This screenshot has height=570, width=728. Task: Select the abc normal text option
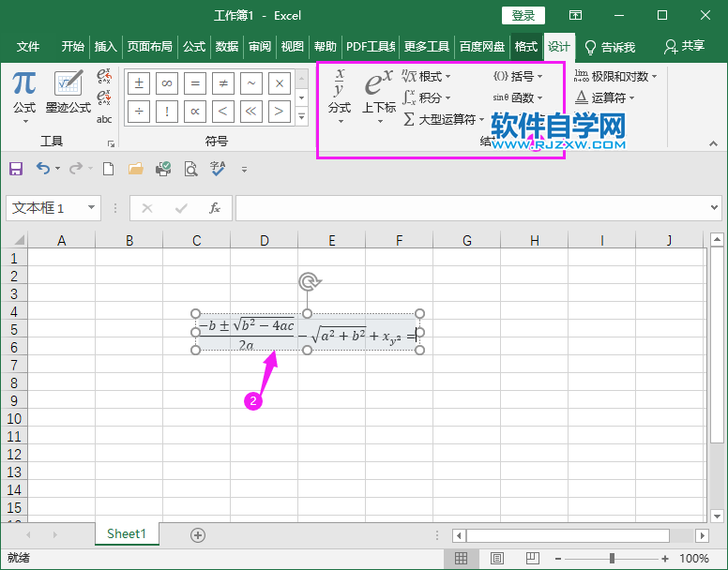click(x=104, y=119)
